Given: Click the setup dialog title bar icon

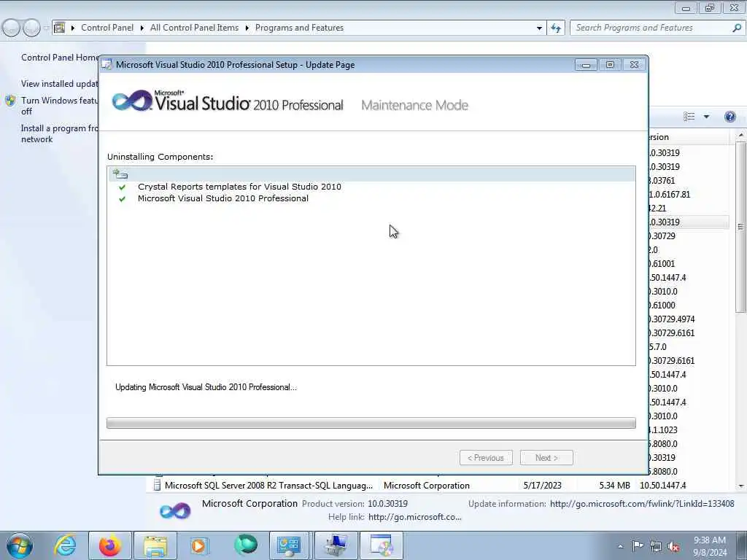Looking at the screenshot, I should click(x=108, y=65).
